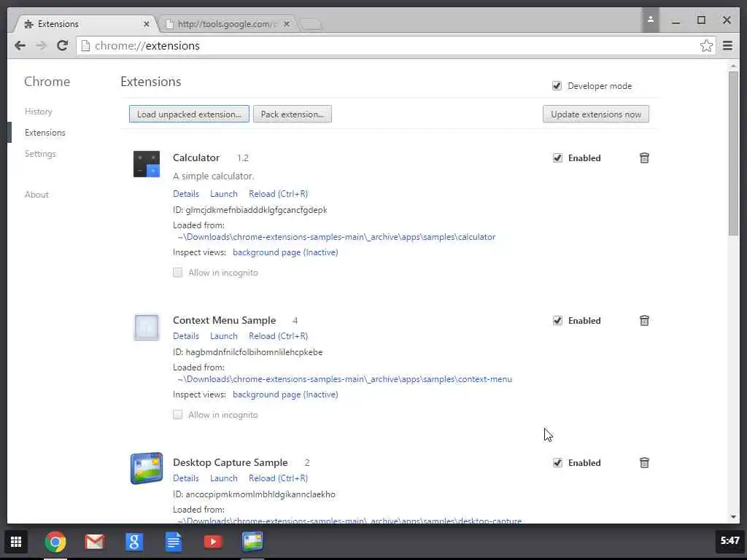Image resolution: width=747 pixels, height=560 pixels.
Task: Click Update extensions now
Action: tap(595, 114)
